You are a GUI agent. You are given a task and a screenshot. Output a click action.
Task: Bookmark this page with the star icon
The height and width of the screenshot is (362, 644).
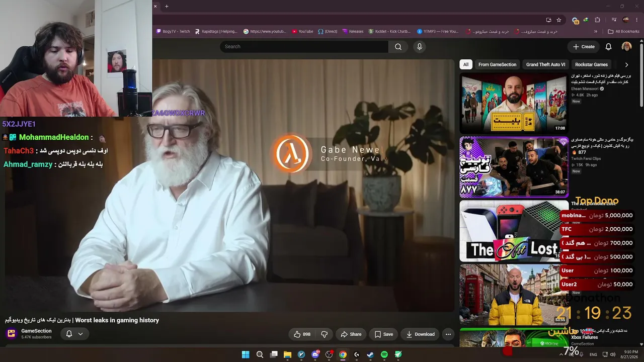(x=558, y=20)
